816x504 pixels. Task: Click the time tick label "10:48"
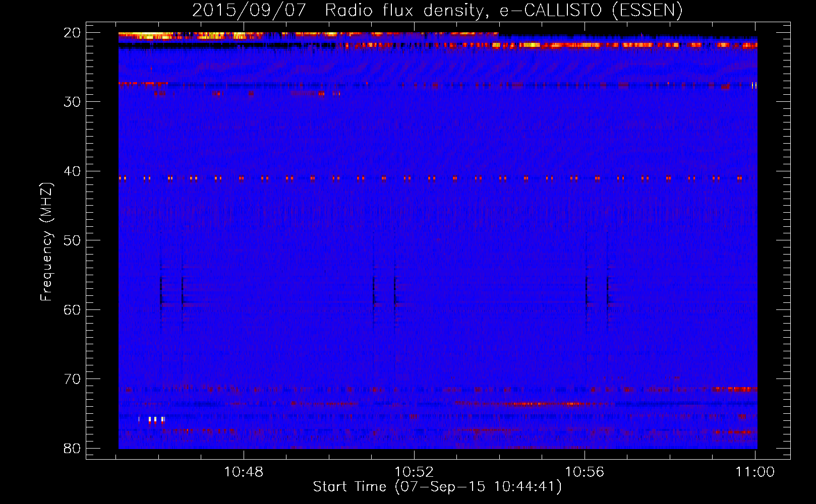tap(244, 472)
